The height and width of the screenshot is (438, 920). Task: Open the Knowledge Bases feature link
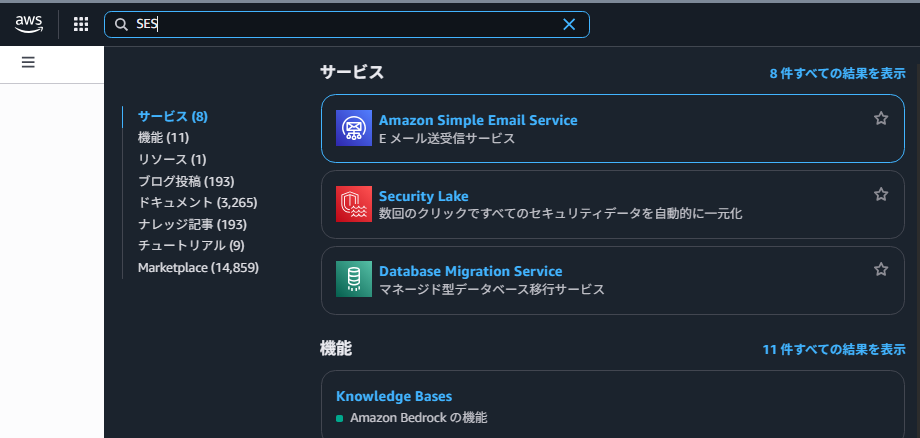393,397
